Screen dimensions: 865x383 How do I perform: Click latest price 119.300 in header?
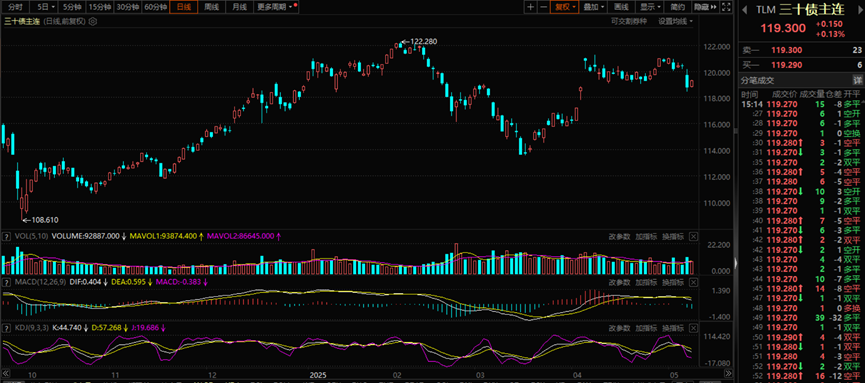[783, 28]
